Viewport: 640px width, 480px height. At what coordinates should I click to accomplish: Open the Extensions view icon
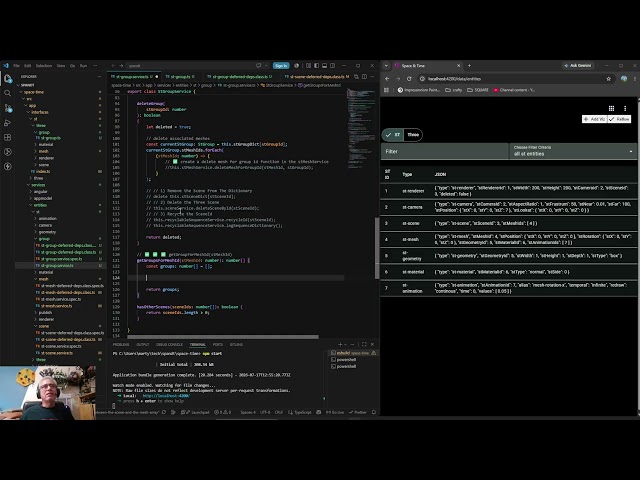8,138
